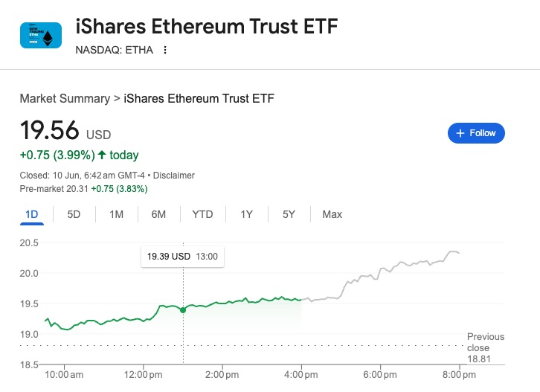The width and height of the screenshot is (540, 392).
Task: Select the 1D chart range tab
Action: click(32, 214)
